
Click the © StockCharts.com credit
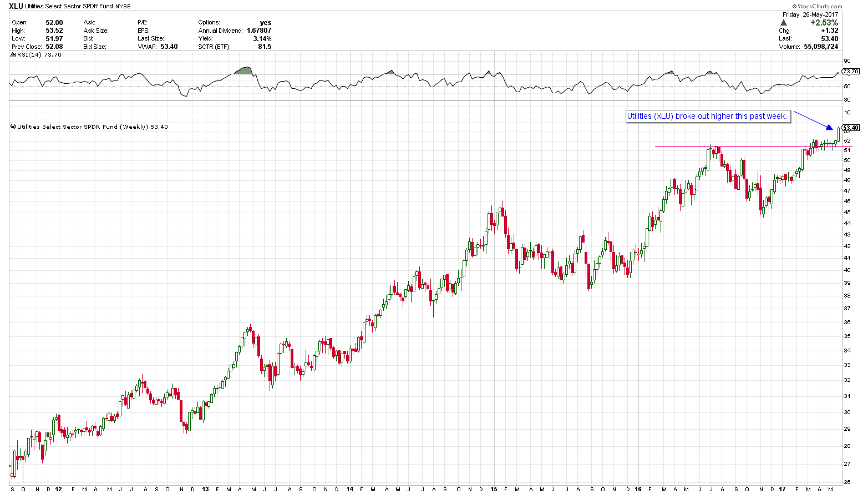pyautogui.click(x=816, y=7)
